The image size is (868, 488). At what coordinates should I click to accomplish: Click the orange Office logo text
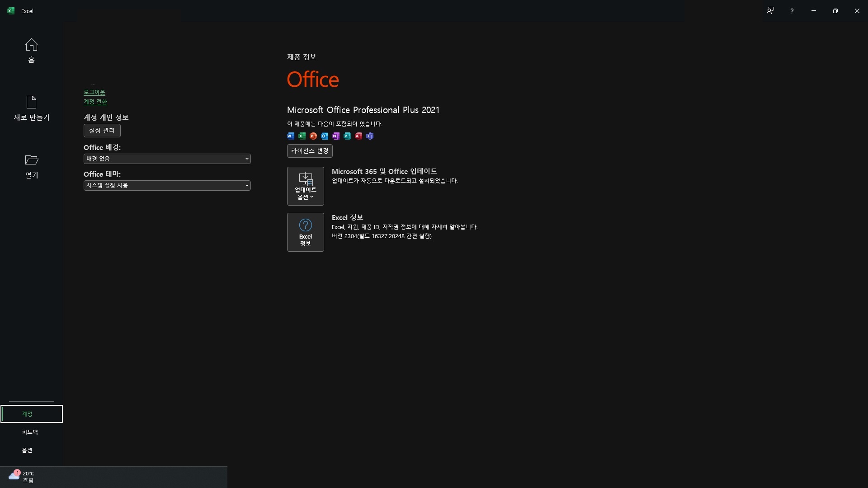coord(313,80)
